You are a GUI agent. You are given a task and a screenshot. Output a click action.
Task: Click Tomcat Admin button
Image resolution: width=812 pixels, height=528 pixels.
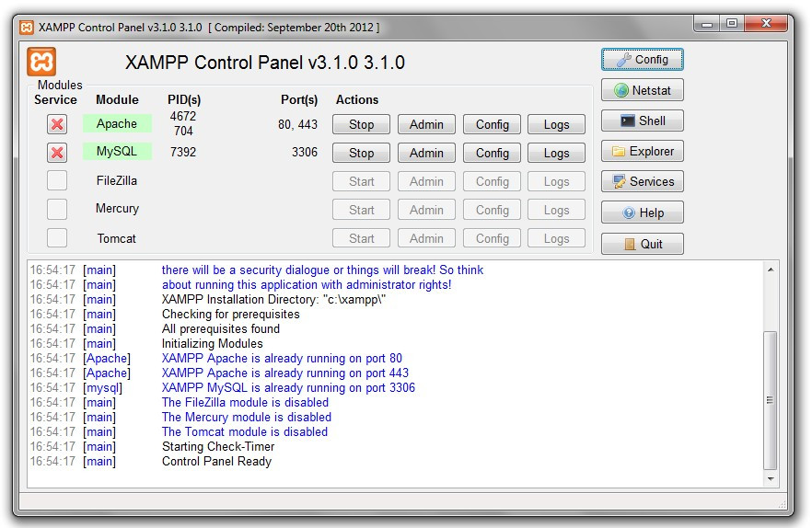click(x=426, y=238)
